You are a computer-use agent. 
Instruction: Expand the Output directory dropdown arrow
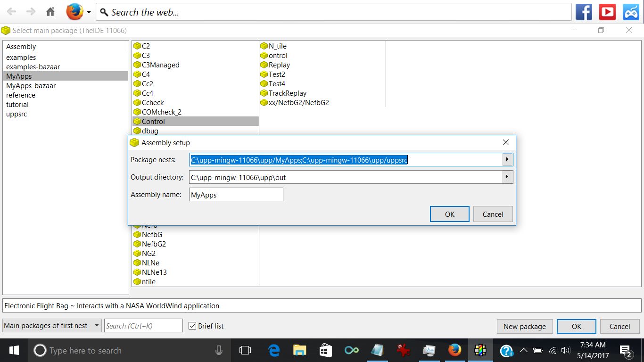(x=507, y=177)
